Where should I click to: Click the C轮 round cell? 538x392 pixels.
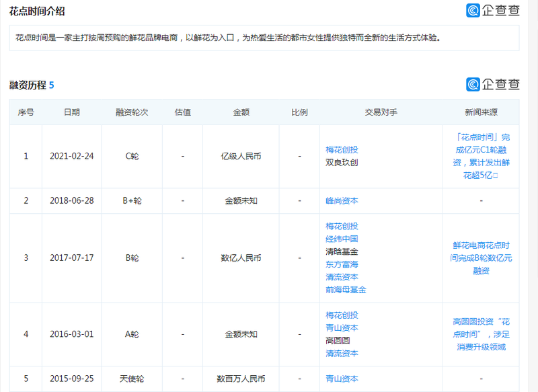click(132, 157)
